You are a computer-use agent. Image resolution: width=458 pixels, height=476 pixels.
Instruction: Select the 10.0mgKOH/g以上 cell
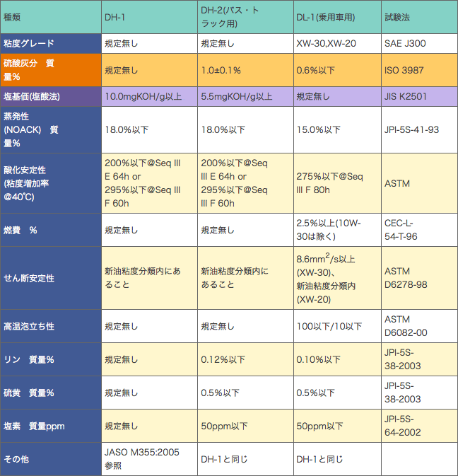[x=146, y=96]
